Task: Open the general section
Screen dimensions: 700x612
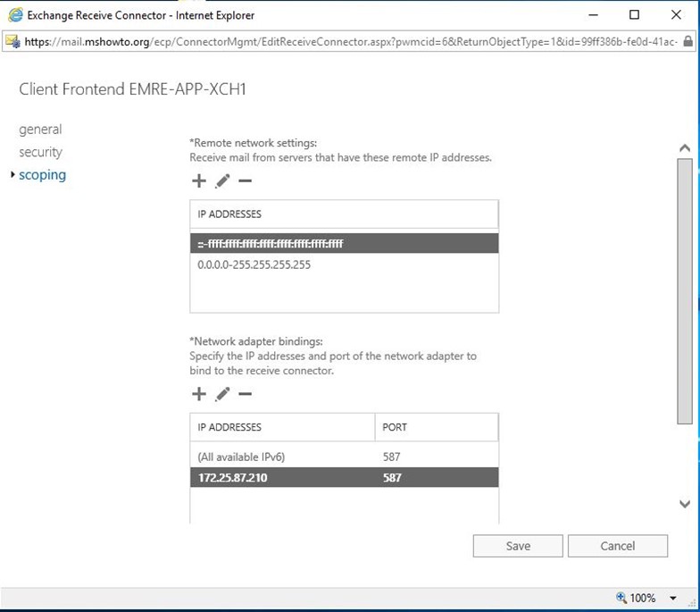Action: click(40, 130)
